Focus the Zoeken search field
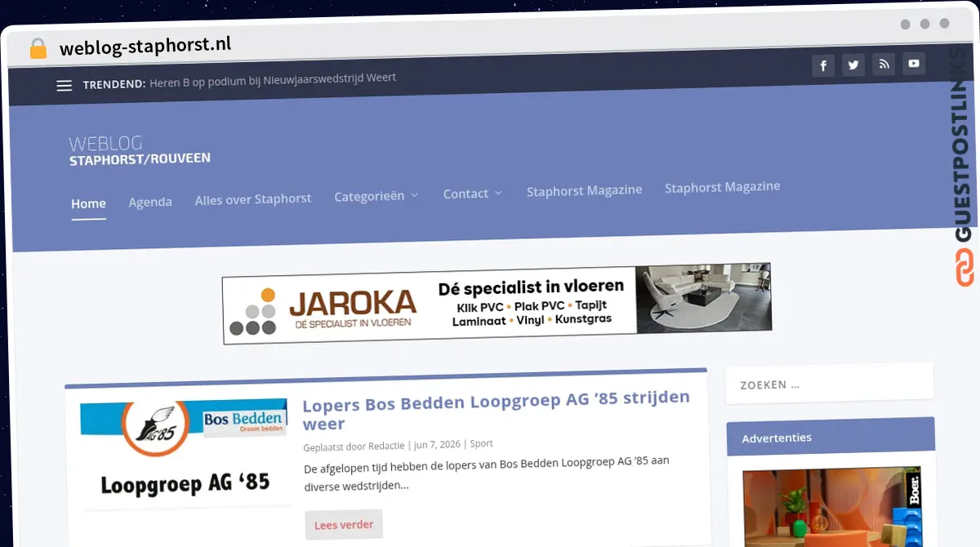Image resolution: width=980 pixels, height=547 pixels. [x=829, y=383]
